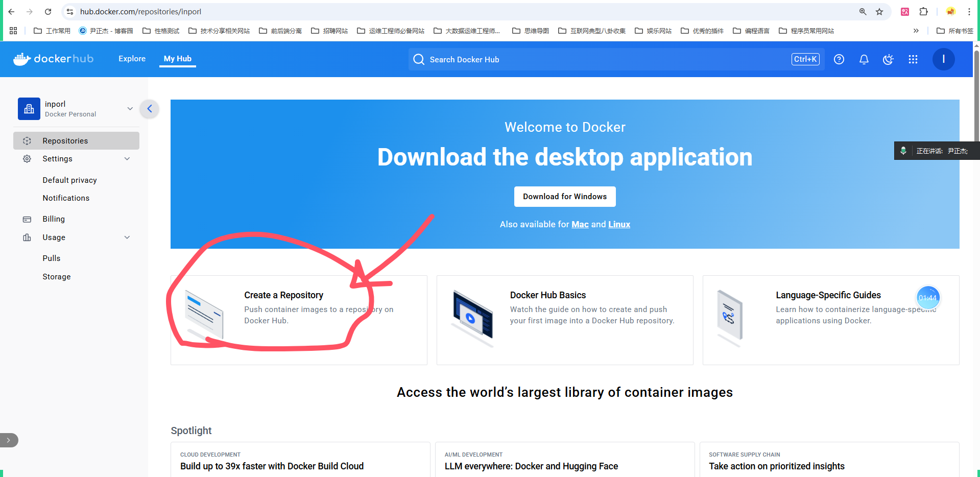Open the Docker Build Cloud spotlight card
Image resolution: width=980 pixels, height=477 pixels.
click(x=300, y=460)
